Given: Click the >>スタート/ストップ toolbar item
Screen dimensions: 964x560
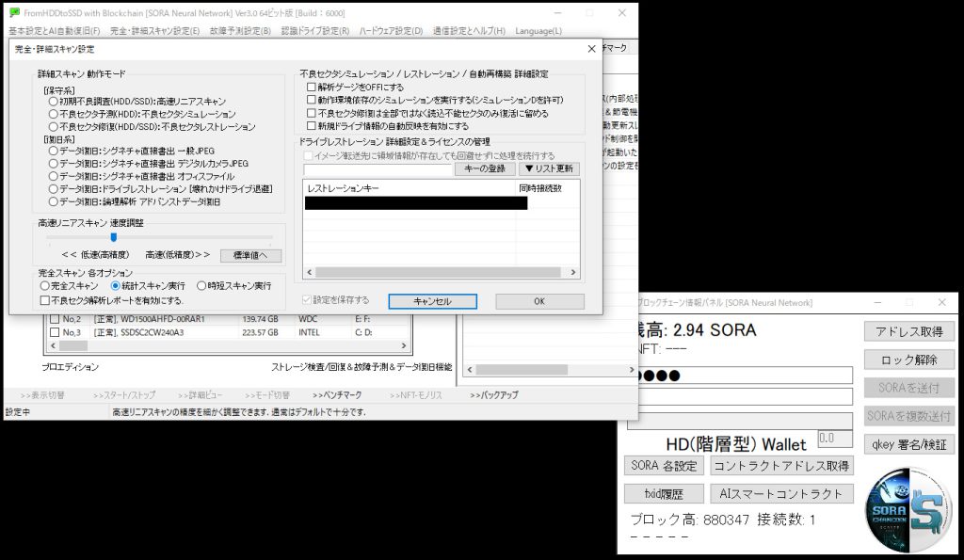Looking at the screenshot, I should tap(124, 395).
